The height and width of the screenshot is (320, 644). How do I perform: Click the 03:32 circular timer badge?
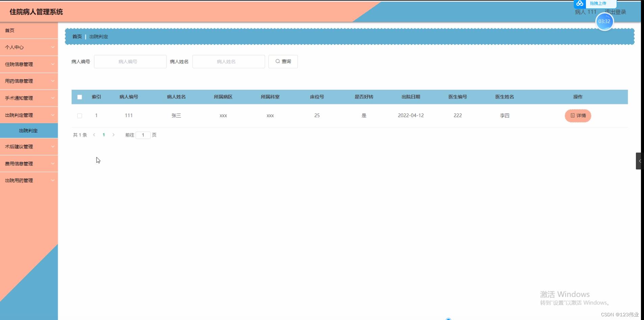pos(604,21)
